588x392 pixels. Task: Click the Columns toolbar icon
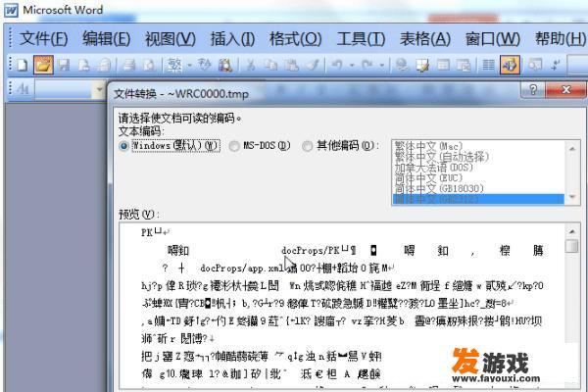point(488,66)
